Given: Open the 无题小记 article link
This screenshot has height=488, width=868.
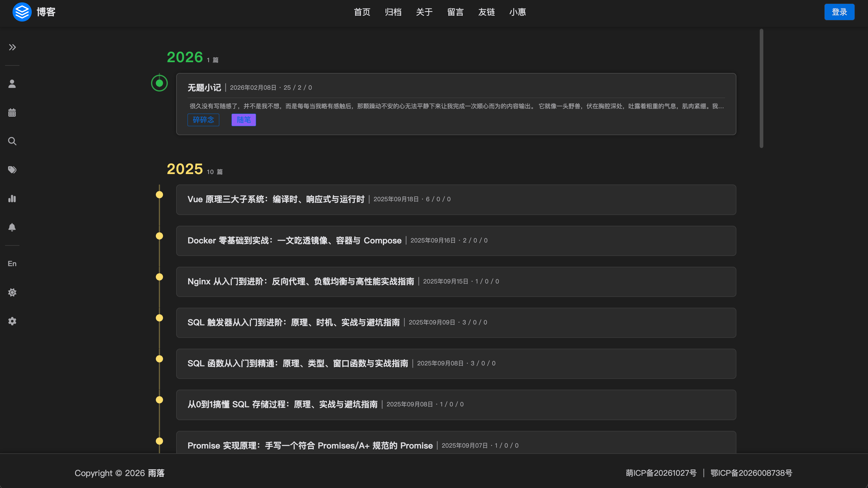Looking at the screenshot, I should coord(204,87).
